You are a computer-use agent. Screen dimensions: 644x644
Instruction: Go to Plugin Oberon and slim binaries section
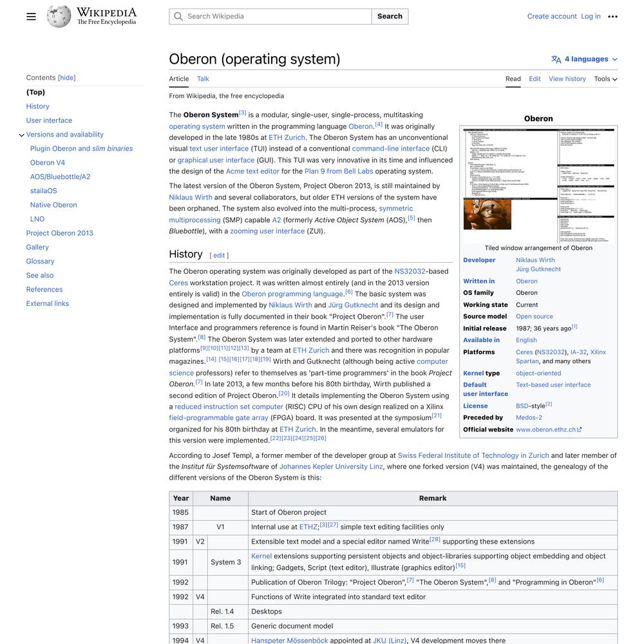click(81, 149)
